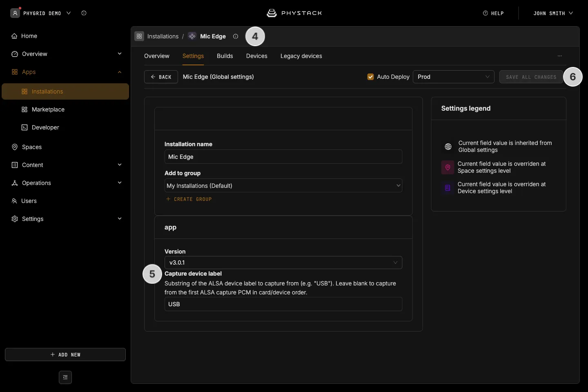Click the Users icon in the sidebar
This screenshot has height=392, width=588.
click(14, 201)
